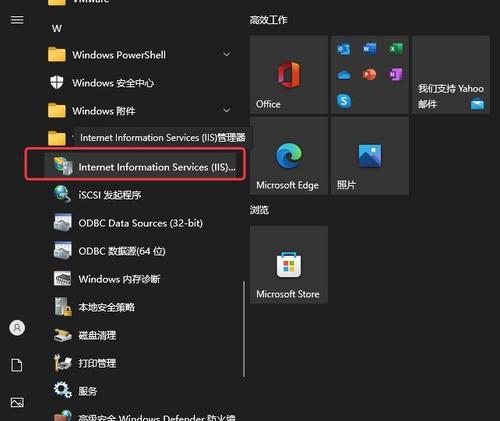Open 打印管理 entry
This screenshot has height=421, width=500.
(140, 363)
